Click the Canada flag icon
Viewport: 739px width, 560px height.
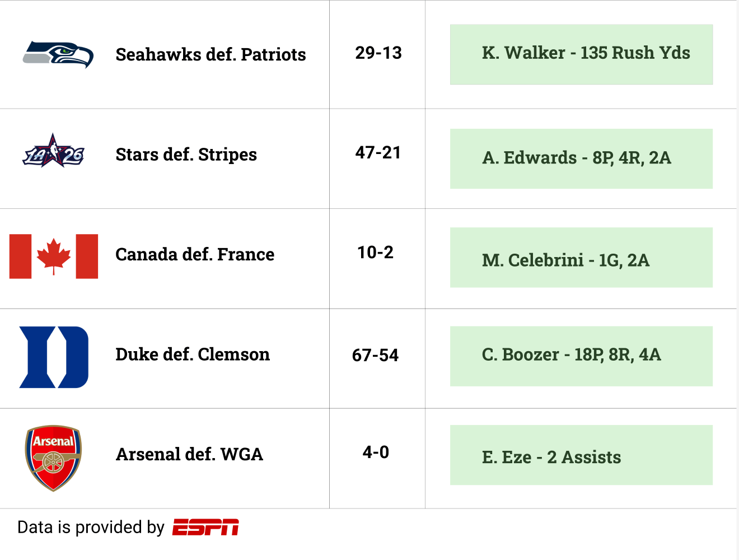(x=54, y=256)
